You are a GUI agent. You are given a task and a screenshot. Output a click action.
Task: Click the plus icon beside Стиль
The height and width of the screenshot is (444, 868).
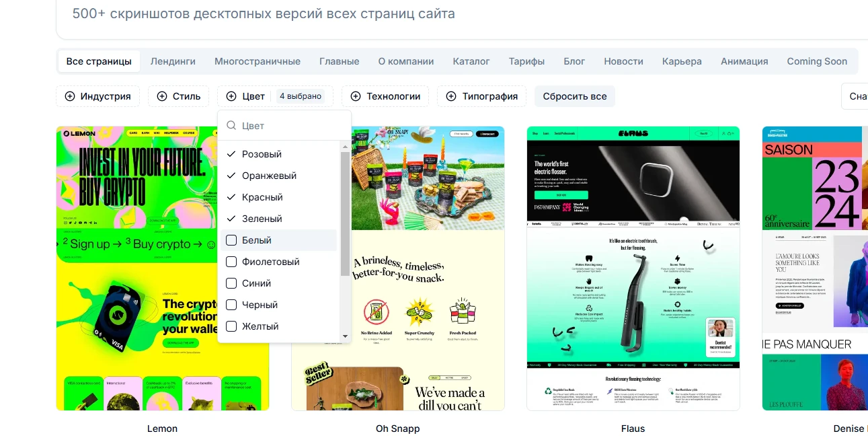(x=162, y=96)
